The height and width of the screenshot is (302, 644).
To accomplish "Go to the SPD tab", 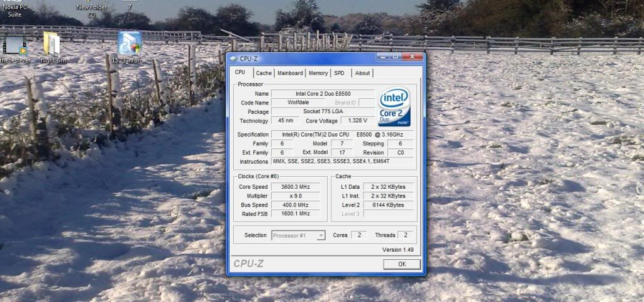I will [339, 73].
